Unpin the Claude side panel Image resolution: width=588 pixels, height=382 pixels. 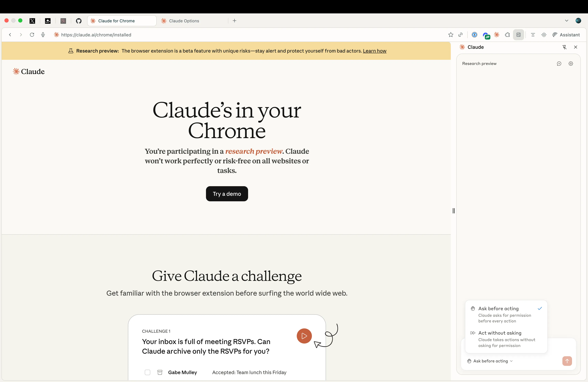(x=564, y=47)
